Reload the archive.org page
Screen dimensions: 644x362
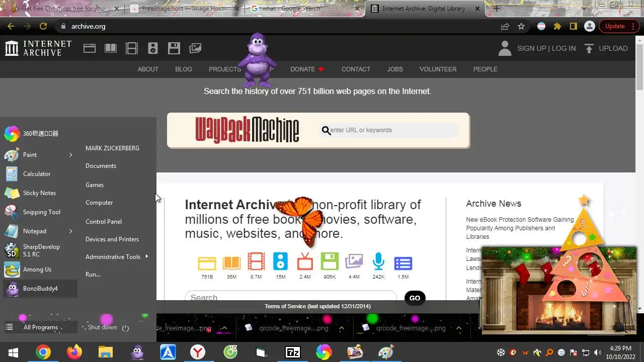[43, 26]
